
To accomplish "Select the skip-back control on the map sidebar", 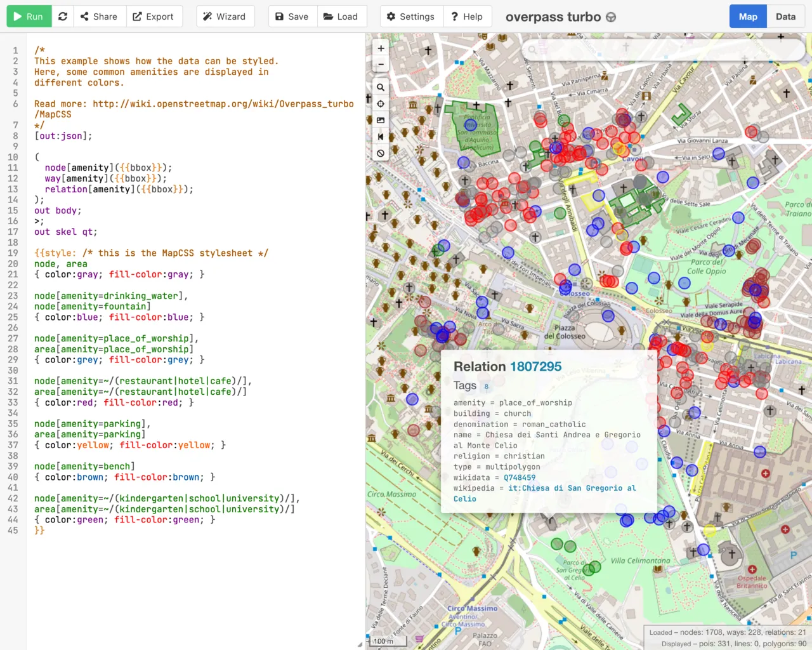I will pyautogui.click(x=380, y=136).
